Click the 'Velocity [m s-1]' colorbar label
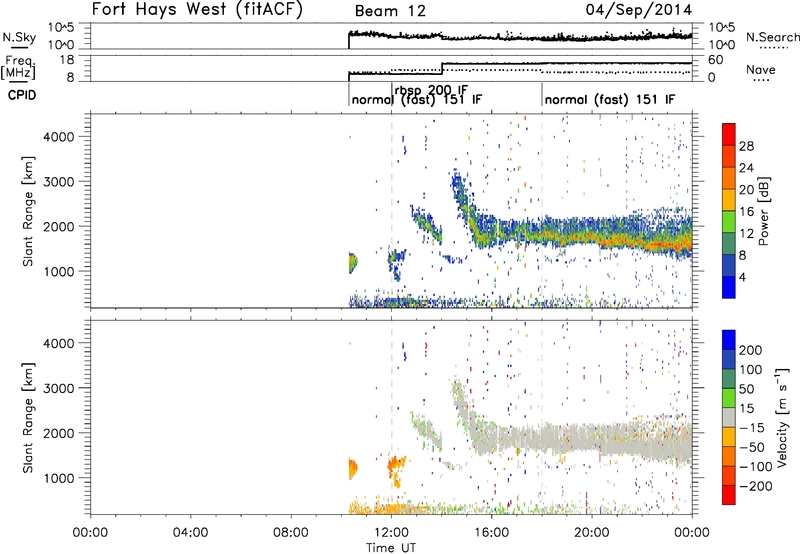Screen dimensions: 800x554 click(x=781, y=417)
